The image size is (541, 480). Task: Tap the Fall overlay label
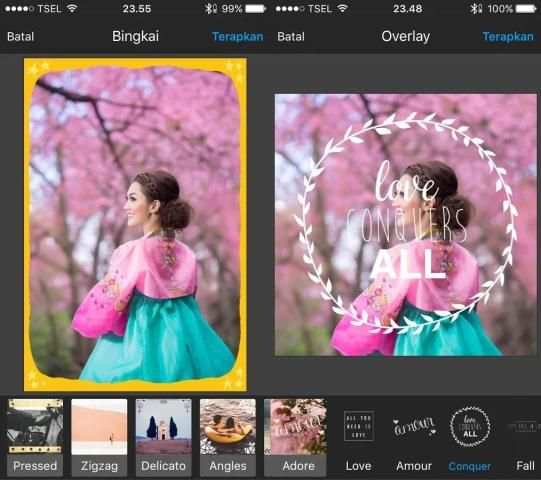click(x=525, y=466)
